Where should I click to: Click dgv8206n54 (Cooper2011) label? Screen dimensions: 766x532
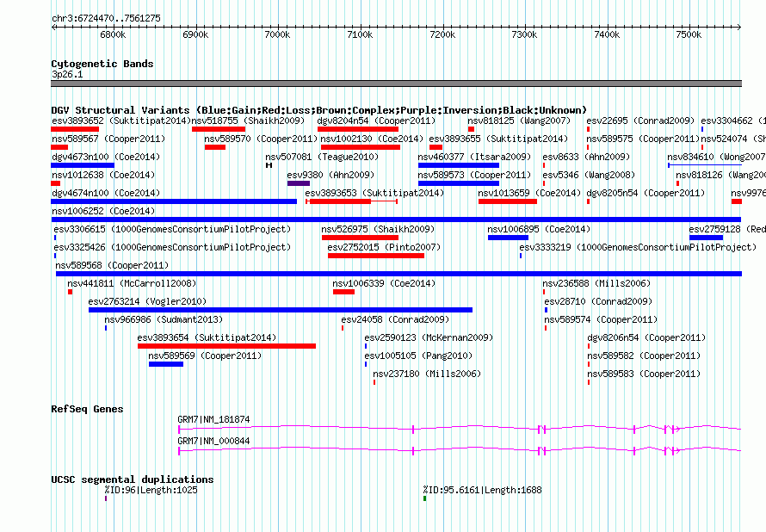[x=646, y=337]
